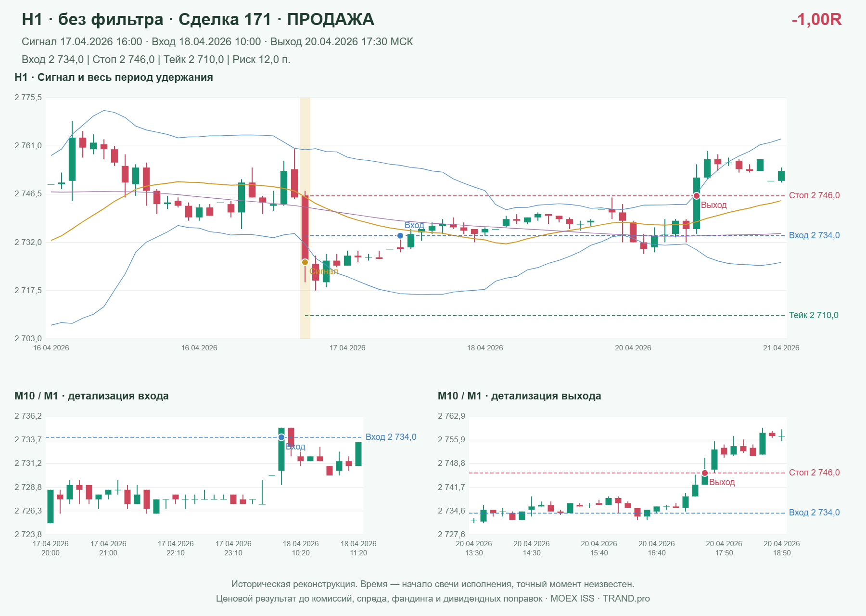This screenshot has height=616, width=866.
Task: Click the 'Историческая реконструкция' footnote line
Action: point(433,584)
